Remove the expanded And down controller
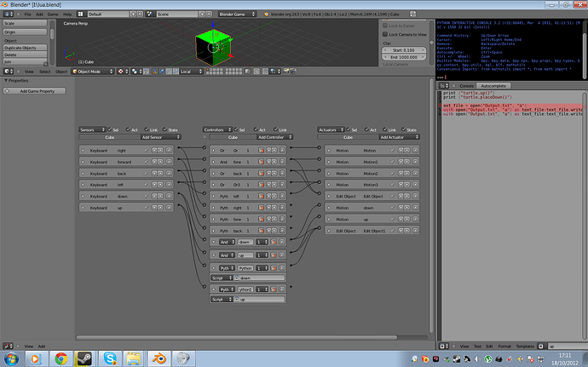The image size is (588, 367). pos(282,242)
